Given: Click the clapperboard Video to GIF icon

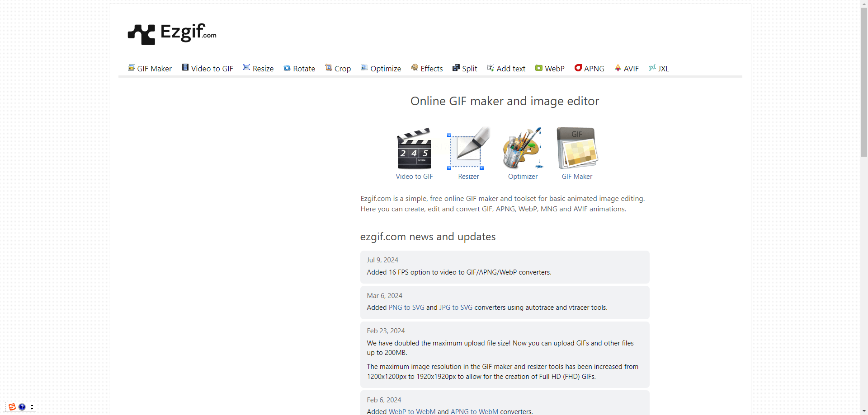Looking at the screenshot, I should coord(414,149).
